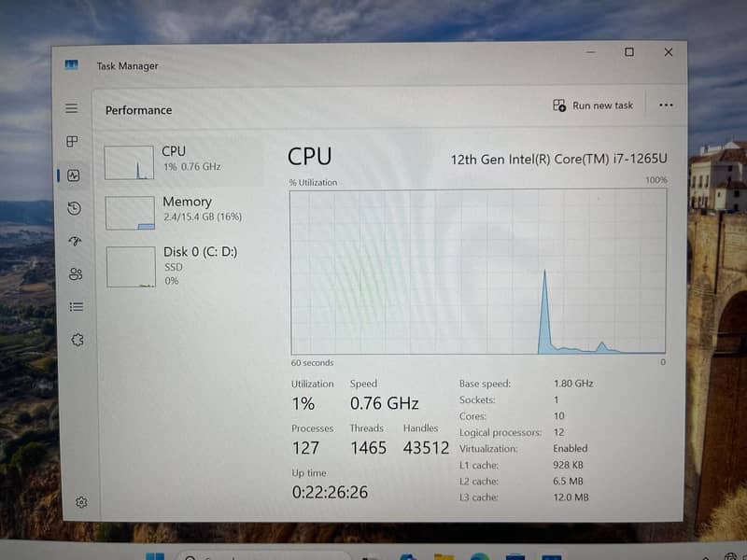Click the L1 cache 928 KB value

[568, 465]
